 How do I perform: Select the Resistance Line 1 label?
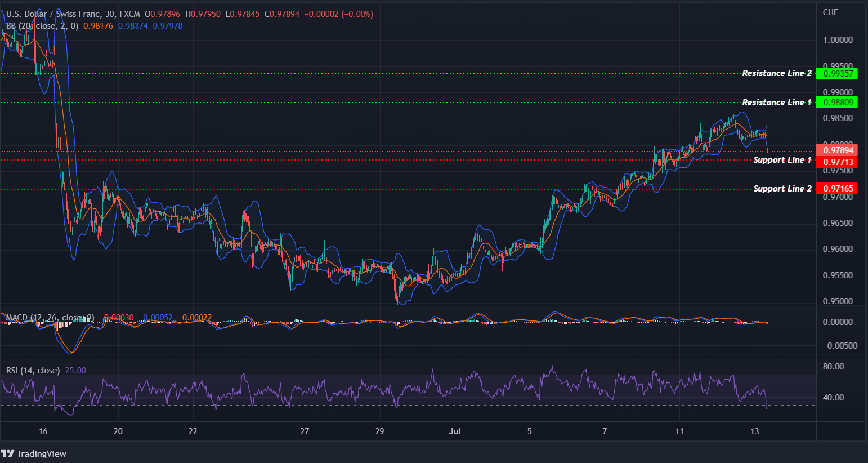(776, 102)
